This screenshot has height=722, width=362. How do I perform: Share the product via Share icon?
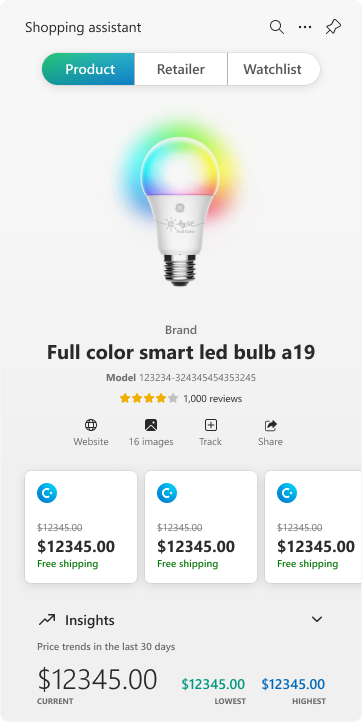coord(270,425)
